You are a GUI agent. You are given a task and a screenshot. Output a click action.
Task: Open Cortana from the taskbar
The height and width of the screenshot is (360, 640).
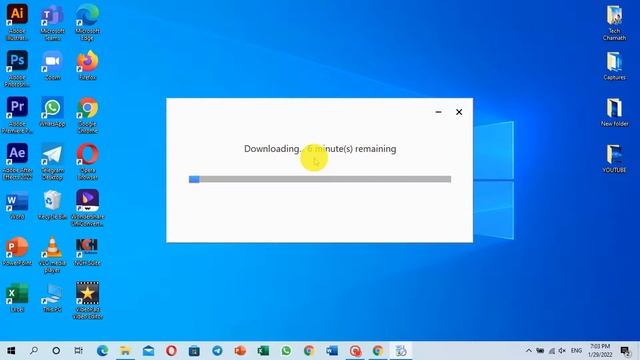(56, 351)
